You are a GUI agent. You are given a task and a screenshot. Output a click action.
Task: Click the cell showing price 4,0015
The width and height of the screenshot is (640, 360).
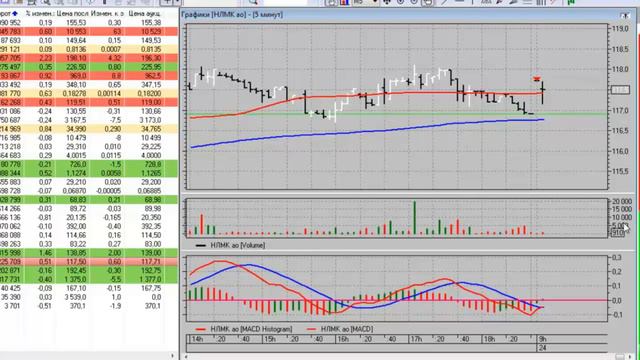[76, 156]
